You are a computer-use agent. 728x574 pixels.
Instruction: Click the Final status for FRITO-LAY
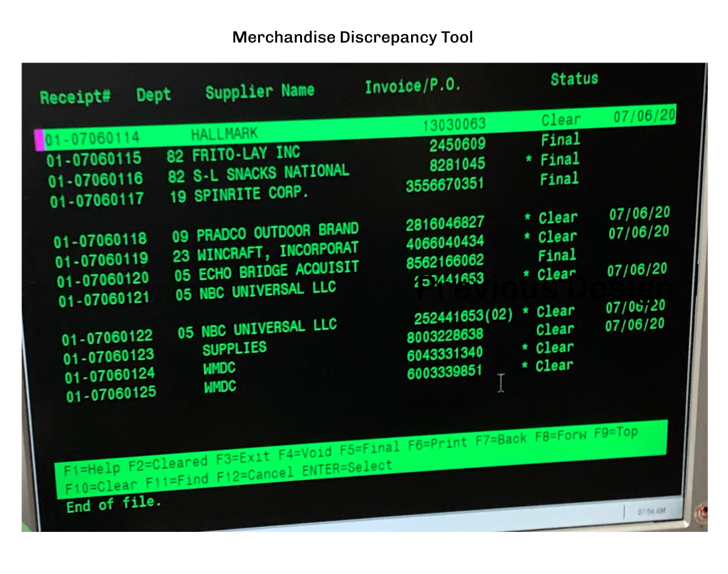(x=560, y=139)
